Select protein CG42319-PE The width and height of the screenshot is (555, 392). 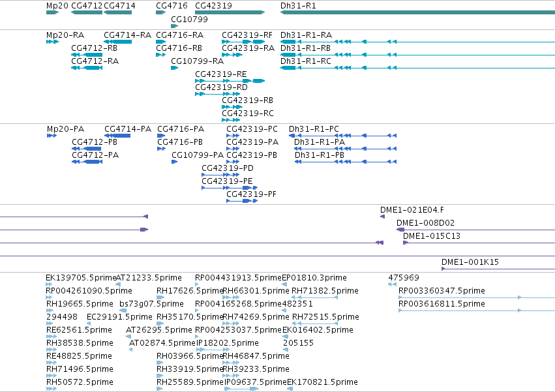[227, 181]
